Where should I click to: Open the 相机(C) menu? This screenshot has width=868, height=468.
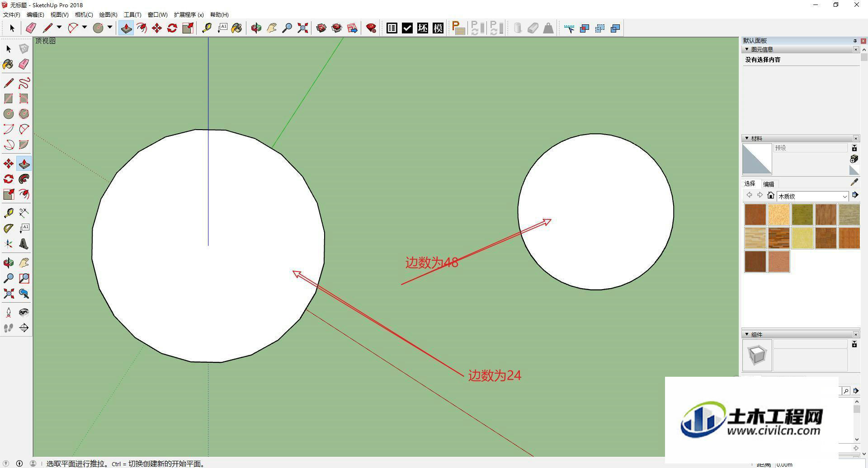click(x=84, y=14)
